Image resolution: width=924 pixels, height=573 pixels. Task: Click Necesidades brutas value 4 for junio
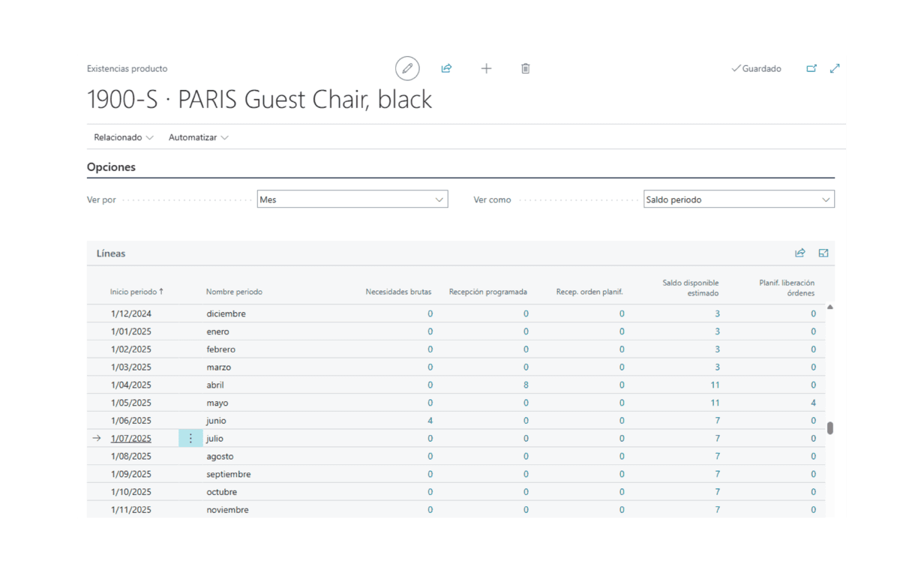pos(430,421)
